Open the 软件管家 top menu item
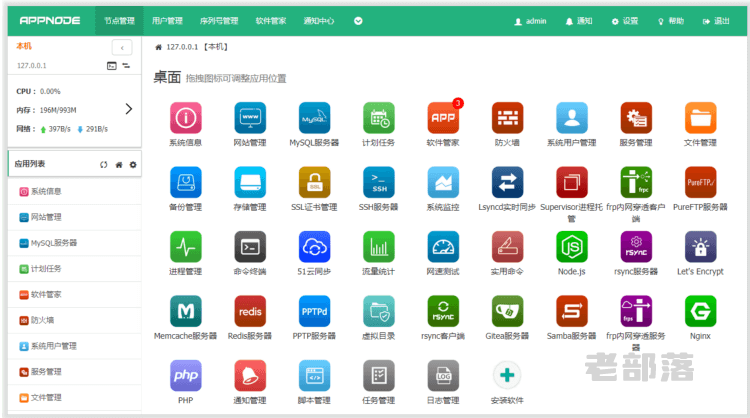The width and height of the screenshot is (750, 418). tap(271, 21)
